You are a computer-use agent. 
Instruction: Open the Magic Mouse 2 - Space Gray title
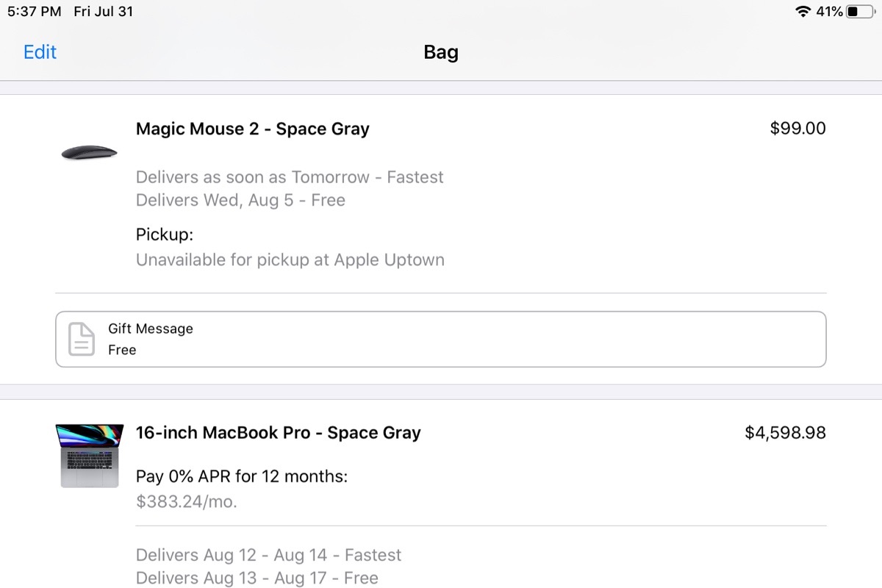click(x=252, y=129)
